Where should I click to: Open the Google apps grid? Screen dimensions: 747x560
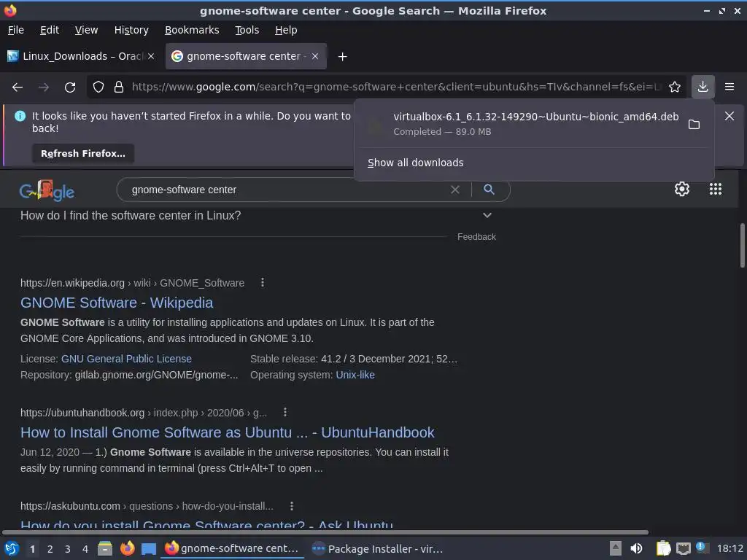coord(715,189)
